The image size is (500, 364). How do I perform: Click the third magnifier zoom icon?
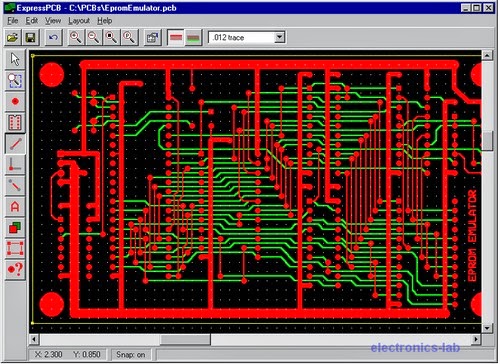tap(111, 37)
